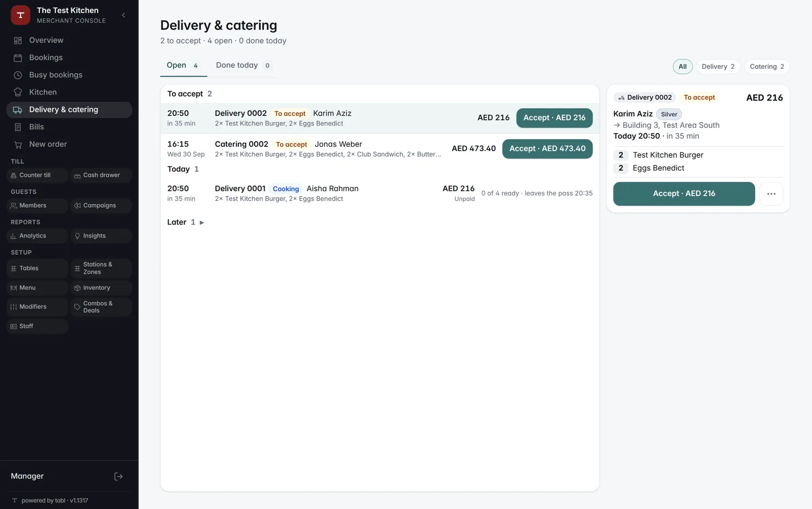812x509 pixels.
Task: Expand the Later section
Action: pos(186,223)
